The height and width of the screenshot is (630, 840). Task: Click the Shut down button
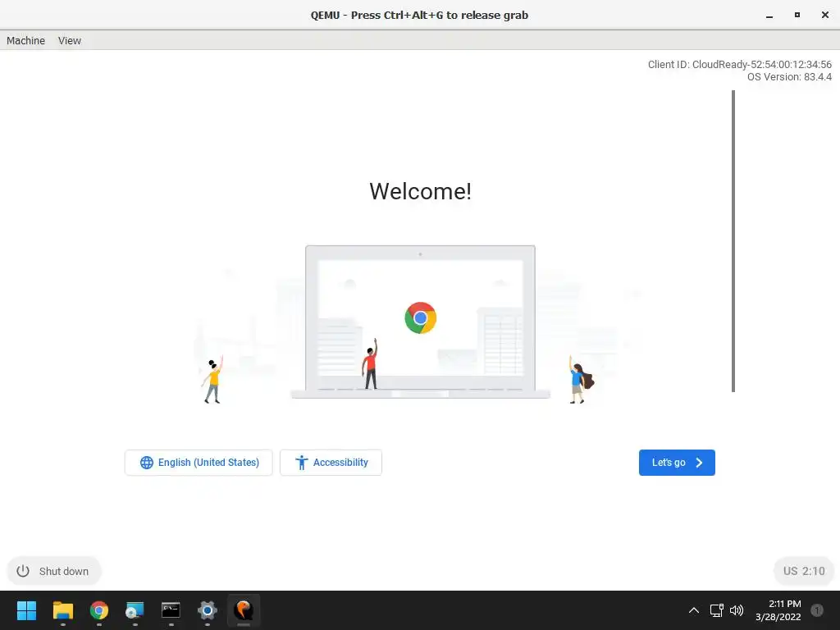pos(53,571)
